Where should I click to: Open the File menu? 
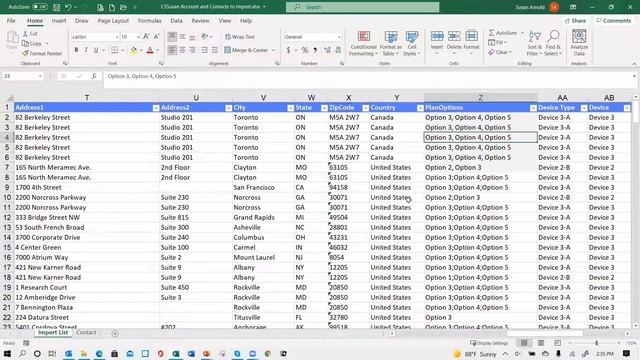pyautogui.click(x=11, y=21)
